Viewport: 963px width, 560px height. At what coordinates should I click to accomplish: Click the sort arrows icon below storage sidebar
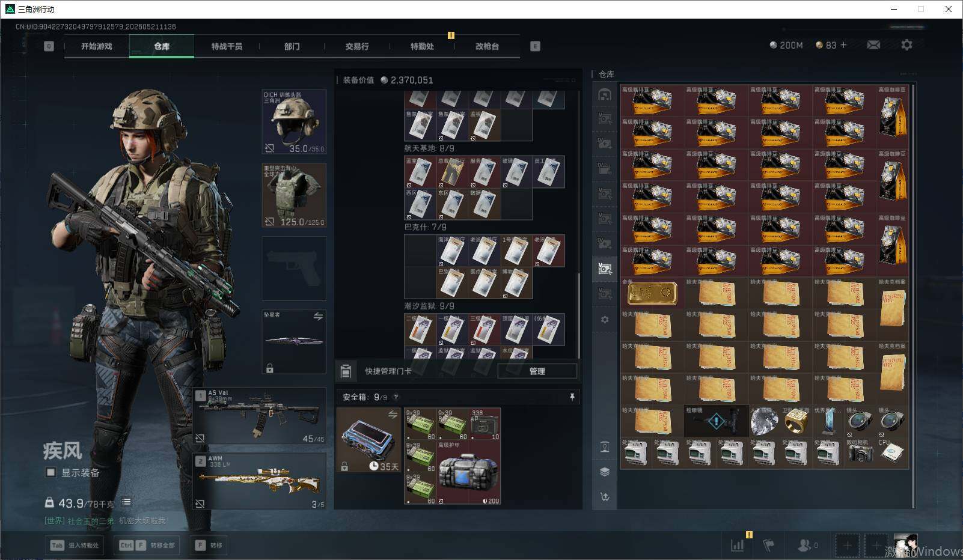coord(605,497)
